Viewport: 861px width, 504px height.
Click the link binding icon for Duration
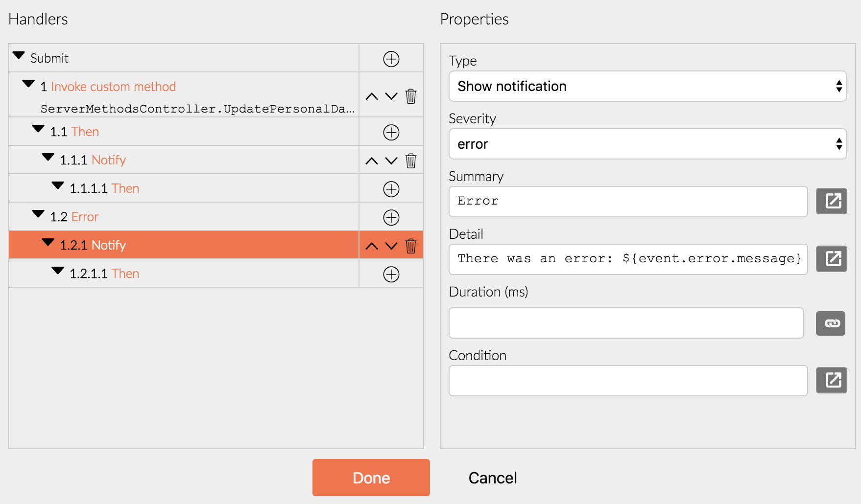(x=831, y=323)
